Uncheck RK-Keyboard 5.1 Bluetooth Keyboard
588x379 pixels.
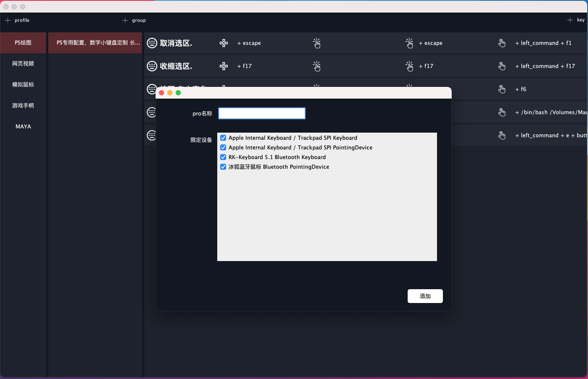[223, 157]
